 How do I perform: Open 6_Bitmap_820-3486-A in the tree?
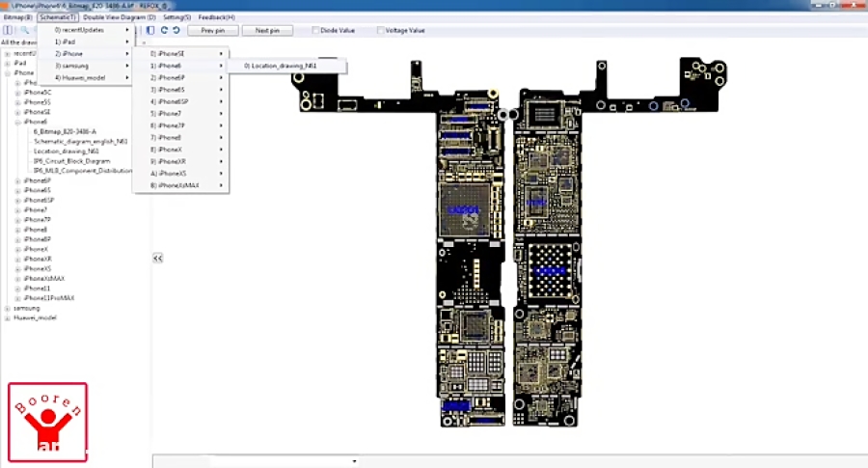pyautogui.click(x=65, y=132)
